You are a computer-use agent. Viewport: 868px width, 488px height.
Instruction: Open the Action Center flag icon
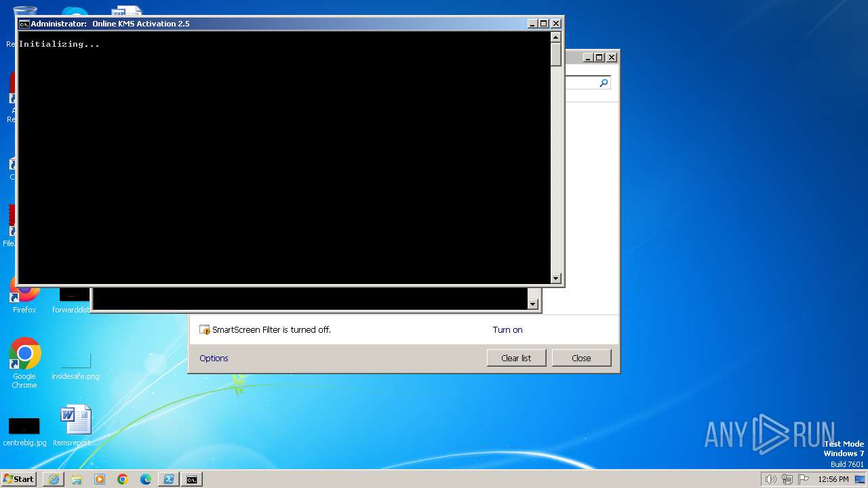pos(804,479)
